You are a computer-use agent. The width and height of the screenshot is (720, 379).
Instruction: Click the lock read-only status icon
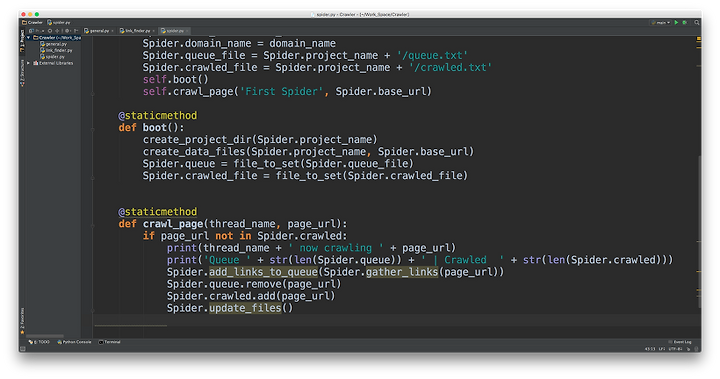pyautogui.click(x=688, y=349)
